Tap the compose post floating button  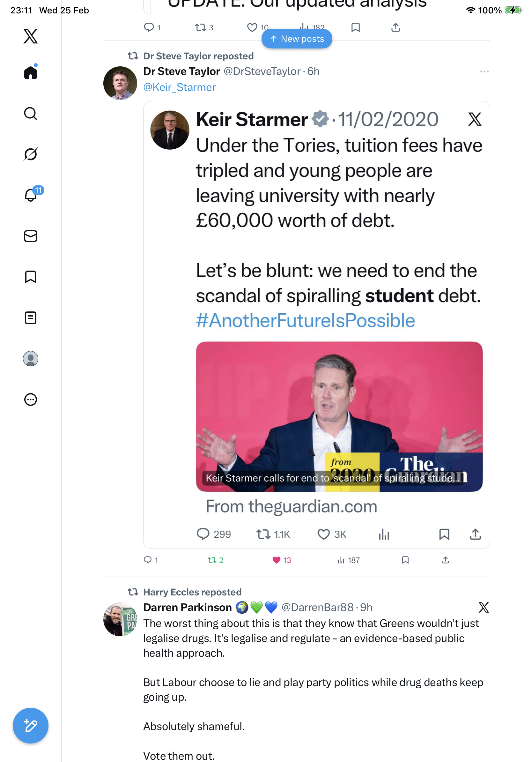(31, 726)
